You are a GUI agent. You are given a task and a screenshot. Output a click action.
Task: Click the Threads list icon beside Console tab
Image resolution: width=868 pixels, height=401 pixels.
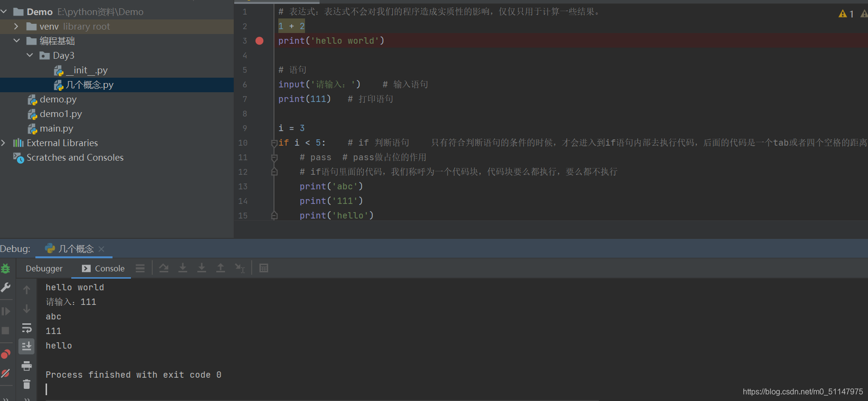point(140,268)
